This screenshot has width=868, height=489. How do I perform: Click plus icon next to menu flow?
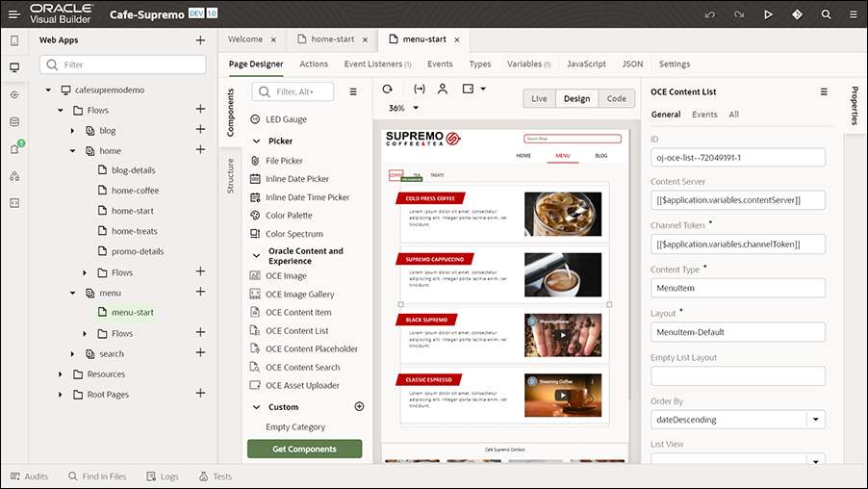pyautogui.click(x=200, y=292)
